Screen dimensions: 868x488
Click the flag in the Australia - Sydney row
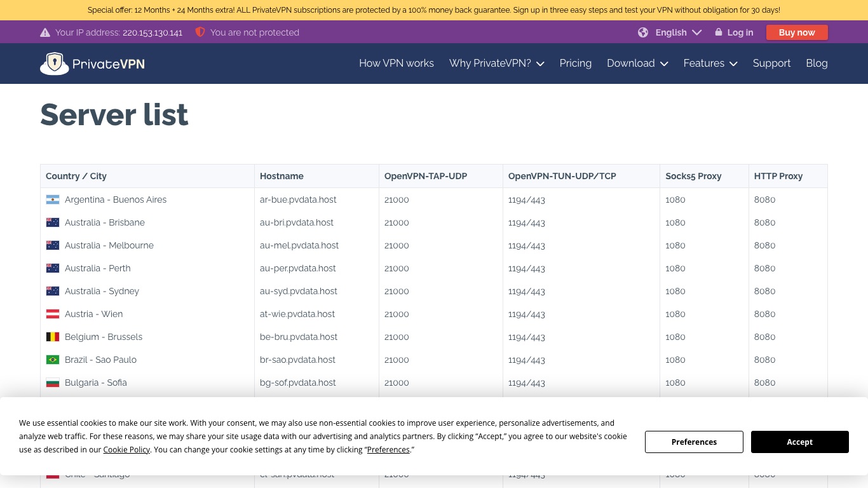(53, 291)
